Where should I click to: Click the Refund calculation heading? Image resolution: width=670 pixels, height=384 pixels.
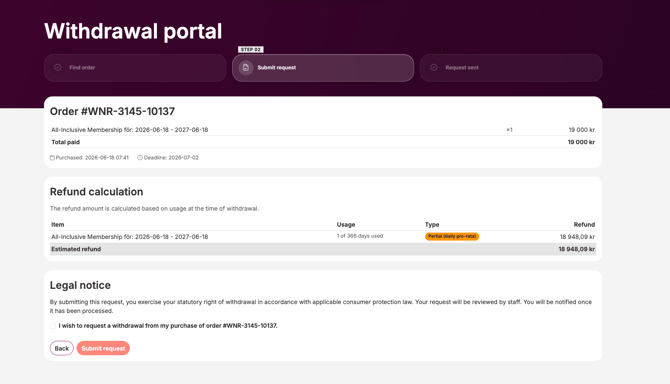tap(97, 192)
